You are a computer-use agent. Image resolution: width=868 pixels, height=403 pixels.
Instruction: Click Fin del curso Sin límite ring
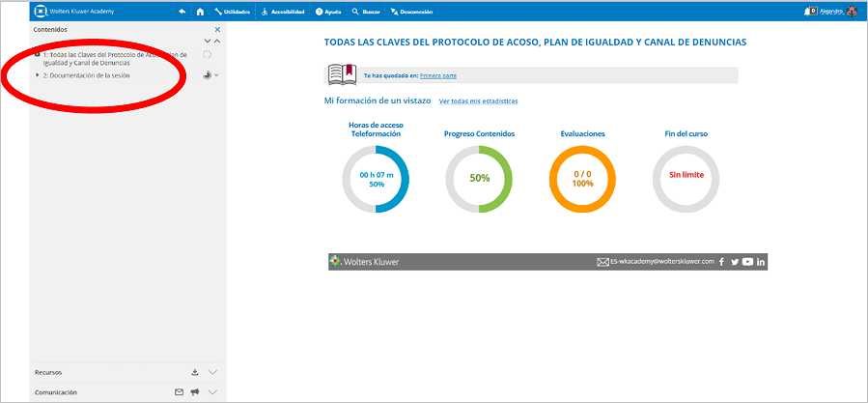[x=686, y=179]
